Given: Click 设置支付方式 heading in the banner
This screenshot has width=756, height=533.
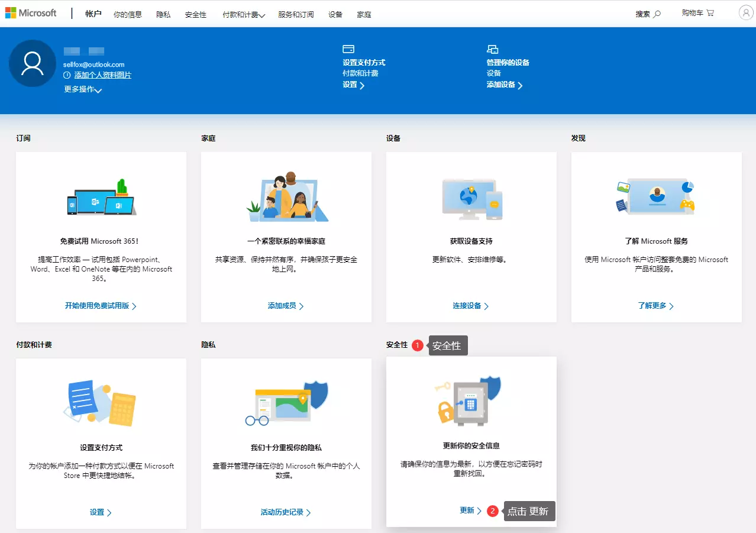Looking at the screenshot, I should (364, 62).
